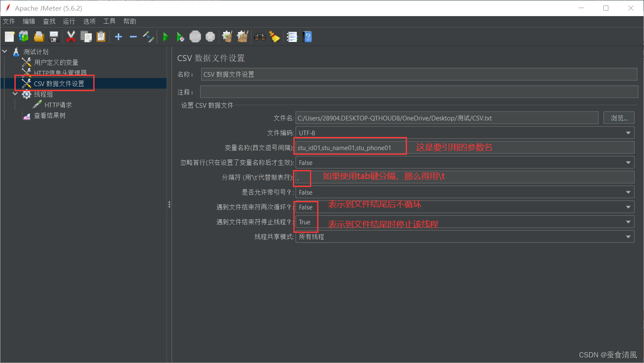Click the 文件名 path field
The height and width of the screenshot is (363, 644).
[447, 118]
